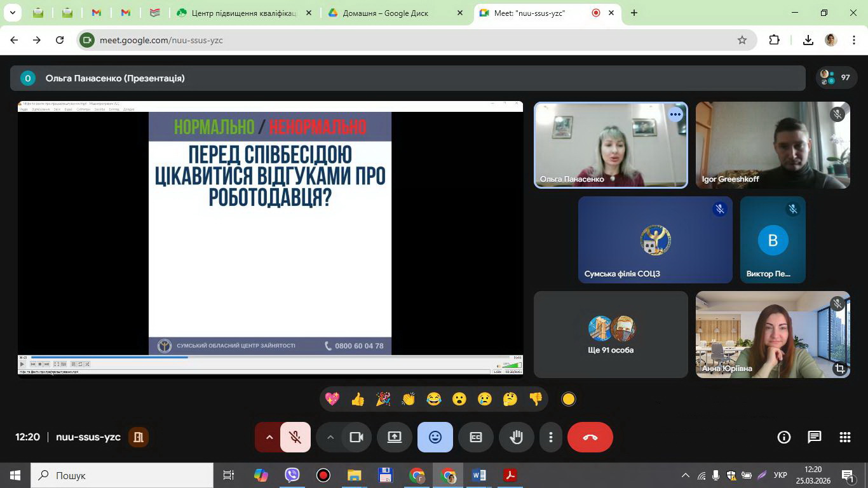Open the activities grid icon
This screenshot has width=868, height=488.
pos(844,437)
